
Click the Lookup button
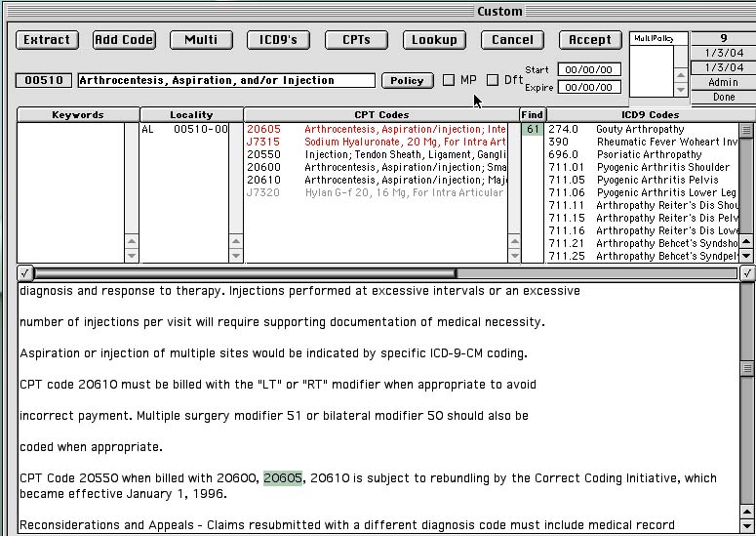click(x=434, y=40)
